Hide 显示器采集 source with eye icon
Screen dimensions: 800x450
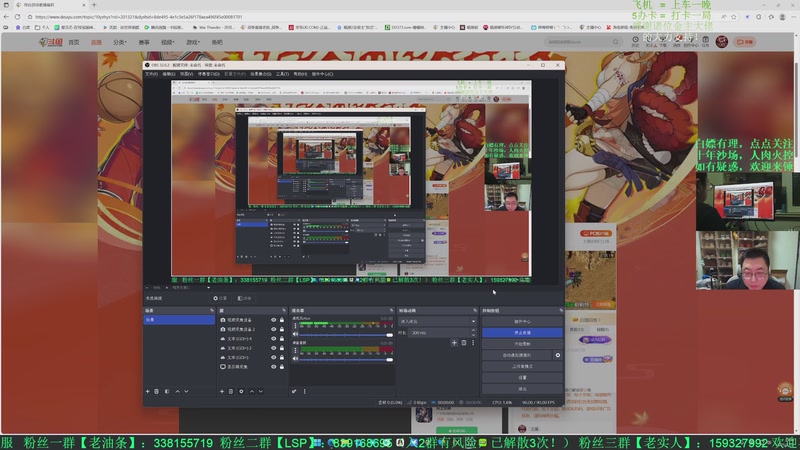click(x=273, y=366)
